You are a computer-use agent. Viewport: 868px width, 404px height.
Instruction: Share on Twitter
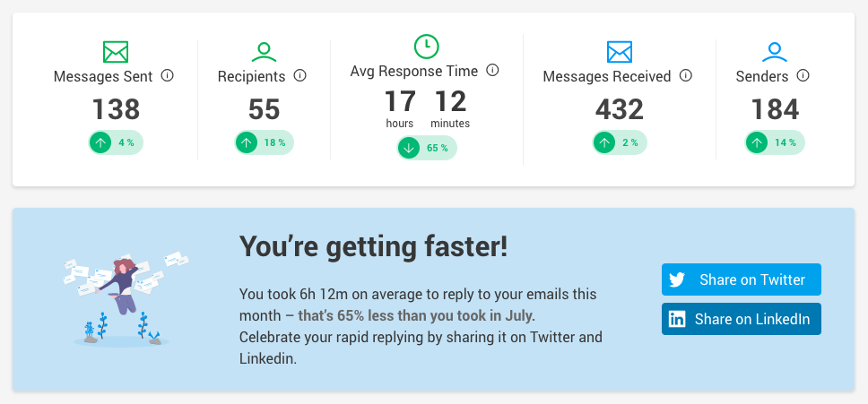(741, 279)
